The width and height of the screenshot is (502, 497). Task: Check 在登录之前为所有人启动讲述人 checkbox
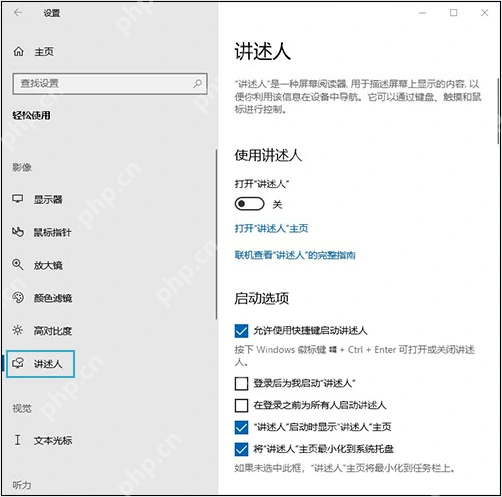click(x=241, y=405)
